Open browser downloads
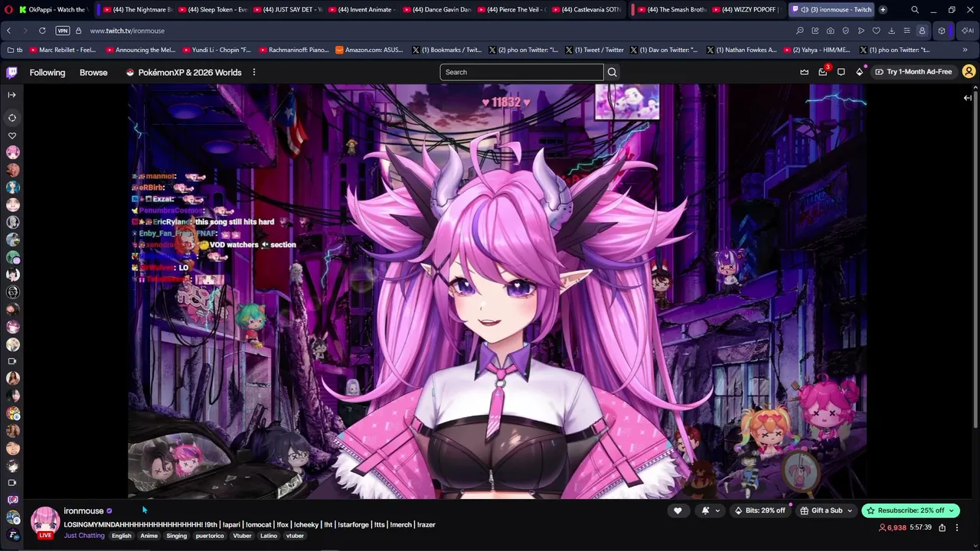Screen dimensions: 980x551 coord(891,31)
